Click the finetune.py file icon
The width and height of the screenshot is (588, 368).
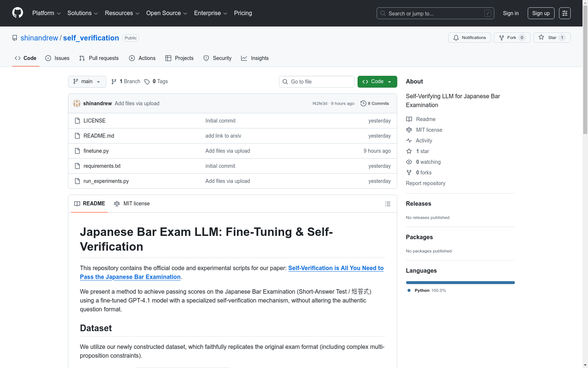(77, 151)
